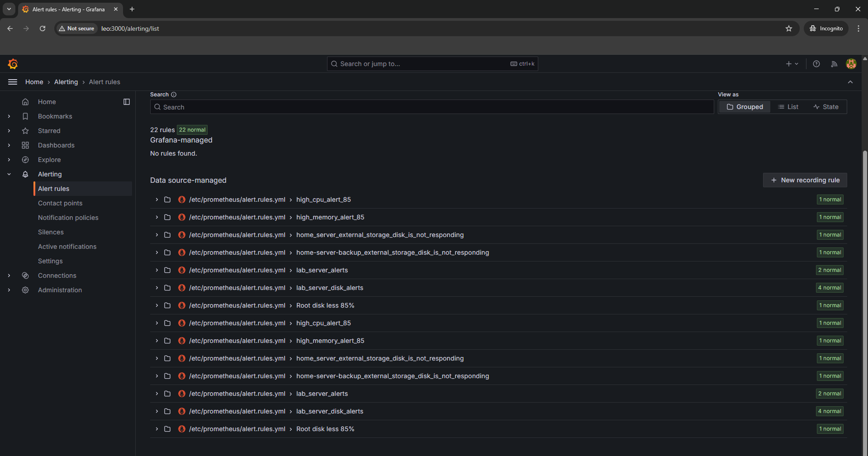This screenshot has height=456, width=868.
Task: Switch view to List
Action: [x=788, y=107]
